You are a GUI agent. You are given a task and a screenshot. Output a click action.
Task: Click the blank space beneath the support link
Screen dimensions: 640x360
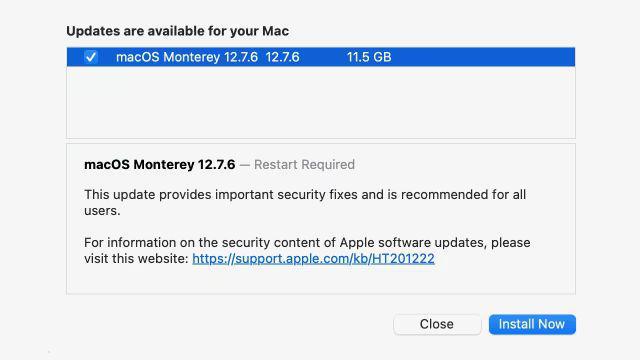(x=321, y=280)
